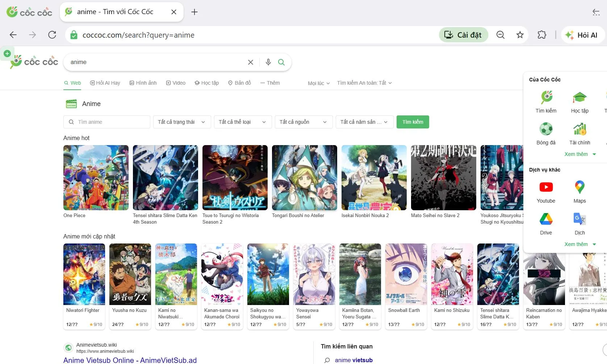The width and height of the screenshot is (607, 364).
Task: Click the zoom out magnifier icon
Action: pyautogui.click(x=501, y=35)
